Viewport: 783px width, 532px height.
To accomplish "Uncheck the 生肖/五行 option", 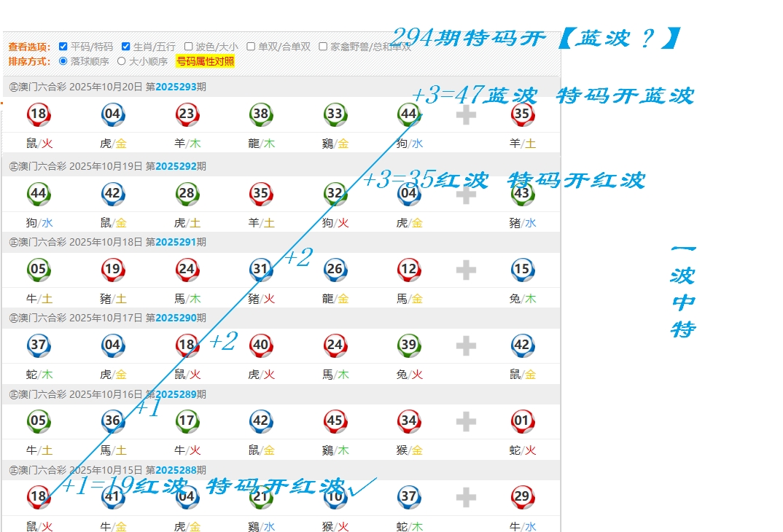I will [x=126, y=46].
